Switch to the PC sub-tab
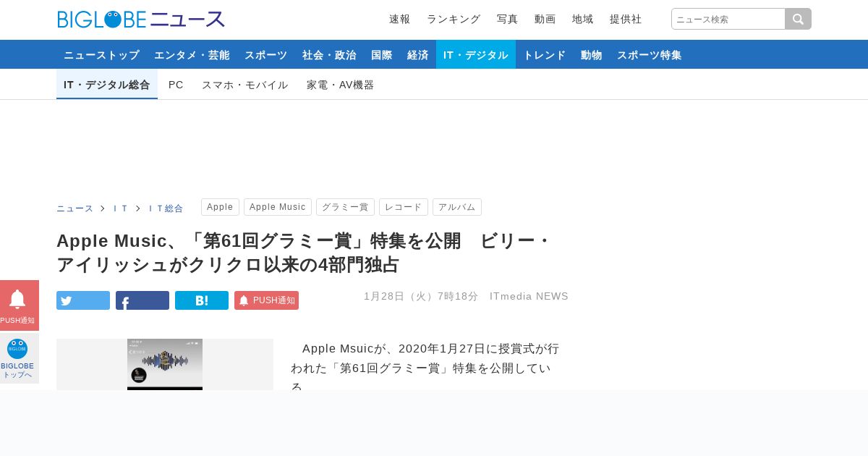The image size is (868, 456). click(x=176, y=85)
